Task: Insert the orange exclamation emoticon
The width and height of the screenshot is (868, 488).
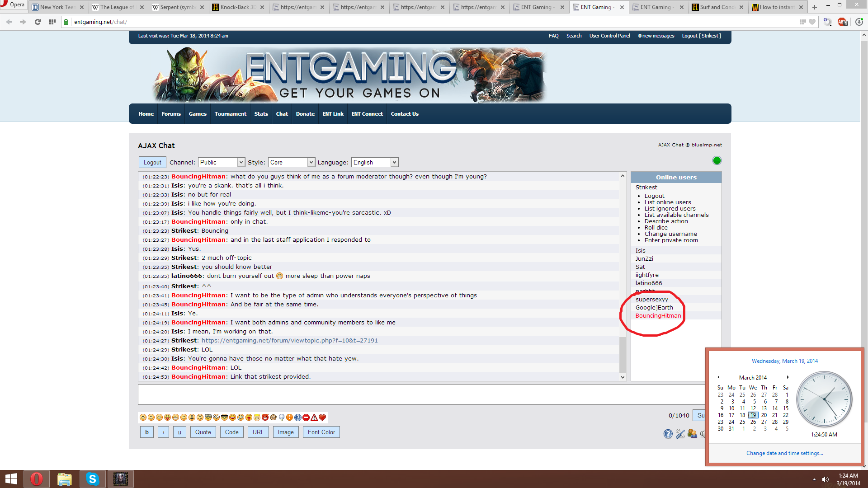Action: tap(289, 418)
